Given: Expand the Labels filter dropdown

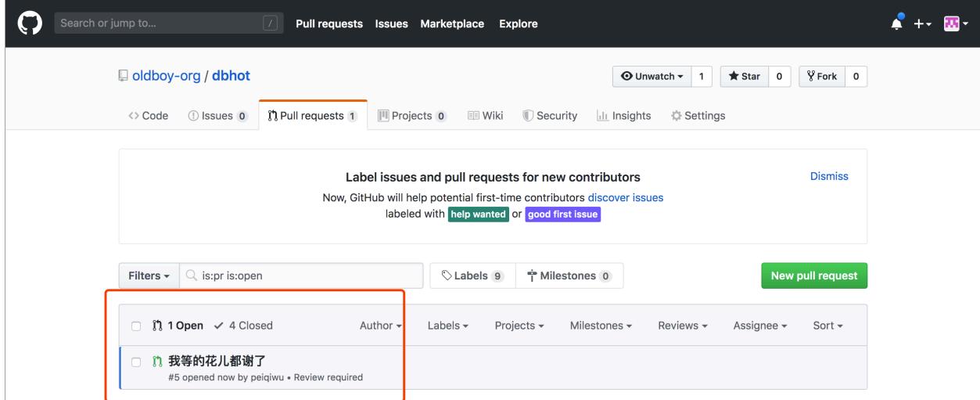Looking at the screenshot, I should tap(448, 326).
